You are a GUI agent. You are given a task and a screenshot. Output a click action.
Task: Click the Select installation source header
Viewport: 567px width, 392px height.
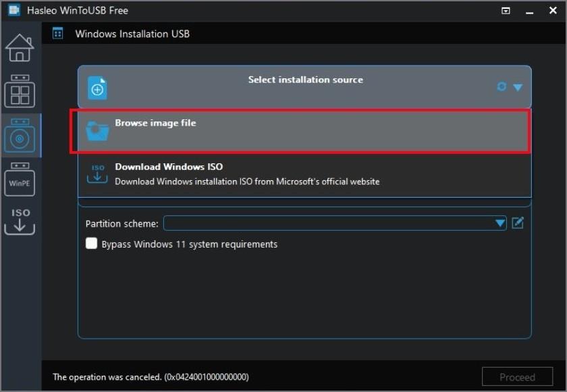pos(305,87)
